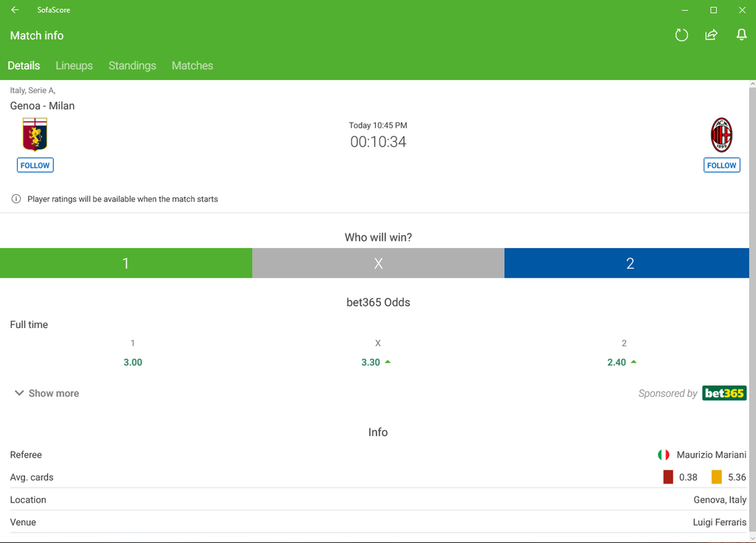
Task: Follow the Genoa team
Action: pos(35,165)
